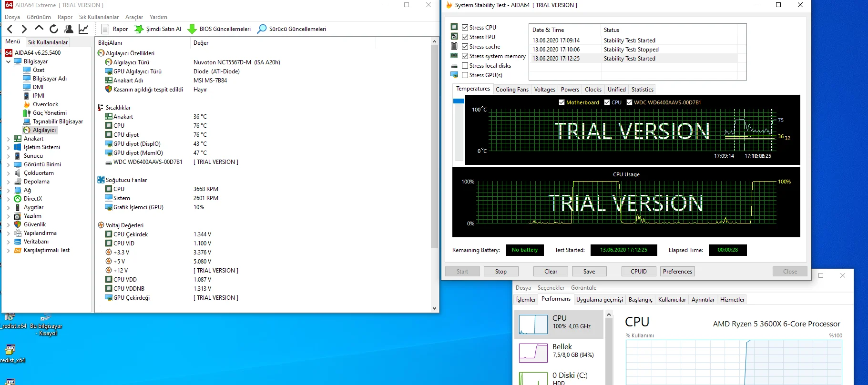Expand the Depolama tree node

(x=8, y=182)
